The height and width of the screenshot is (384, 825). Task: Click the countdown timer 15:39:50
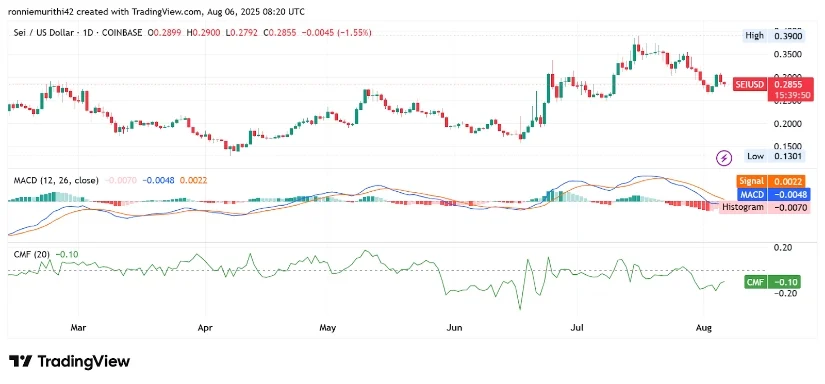pyautogui.click(x=791, y=96)
